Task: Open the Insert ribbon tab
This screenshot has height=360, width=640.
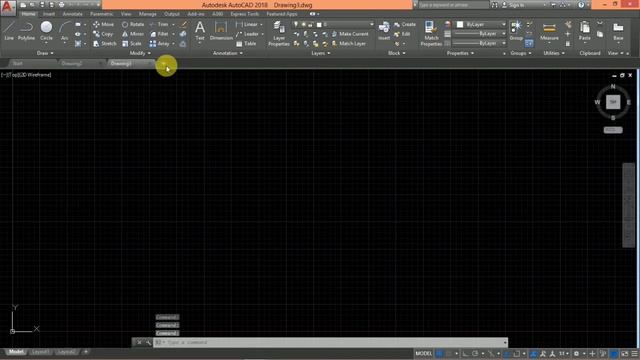Action: tap(49, 14)
